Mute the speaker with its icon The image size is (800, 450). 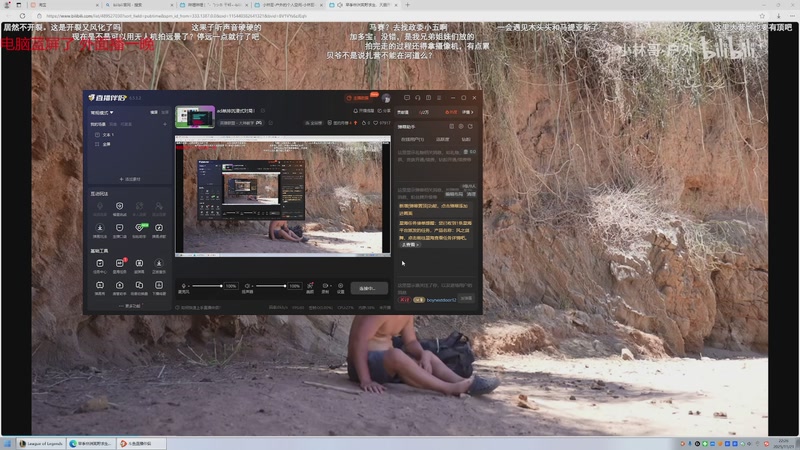click(246, 286)
